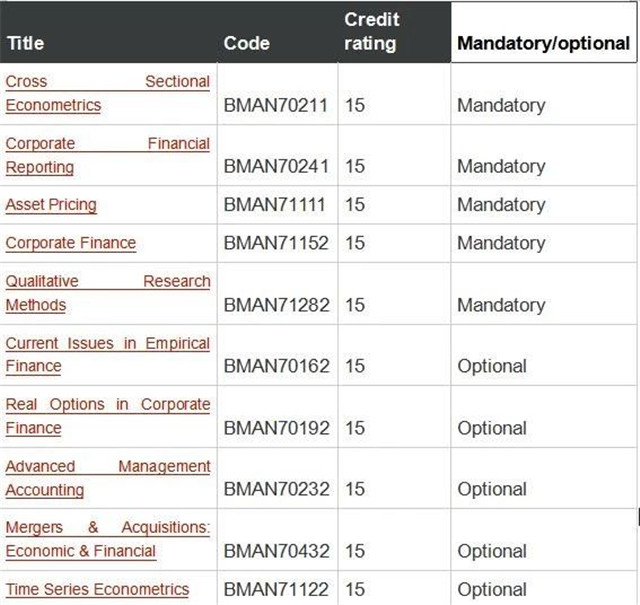Image resolution: width=640 pixels, height=605 pixels.
Task: Open the Cross Sectional Econometrics link
Action: 108,93
